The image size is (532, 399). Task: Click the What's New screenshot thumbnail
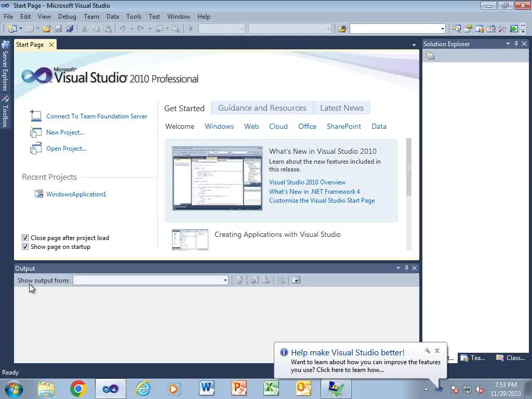pos(217,178)
